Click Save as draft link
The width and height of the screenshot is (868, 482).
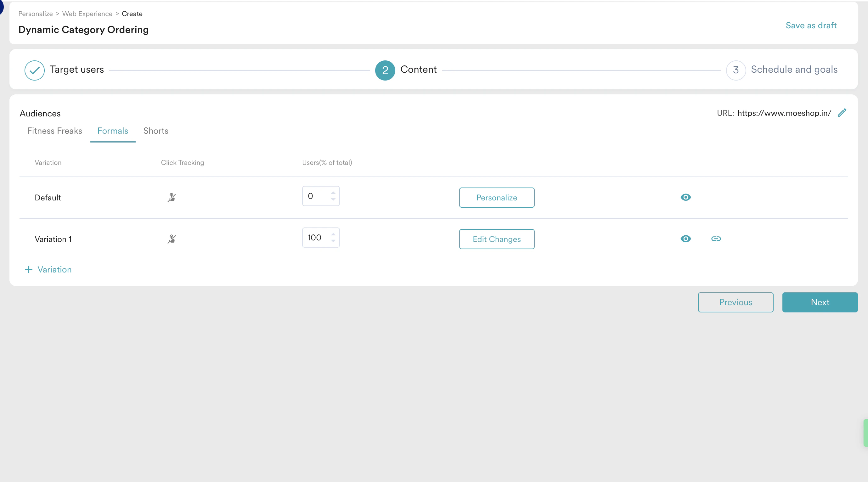tap(811, 25)
